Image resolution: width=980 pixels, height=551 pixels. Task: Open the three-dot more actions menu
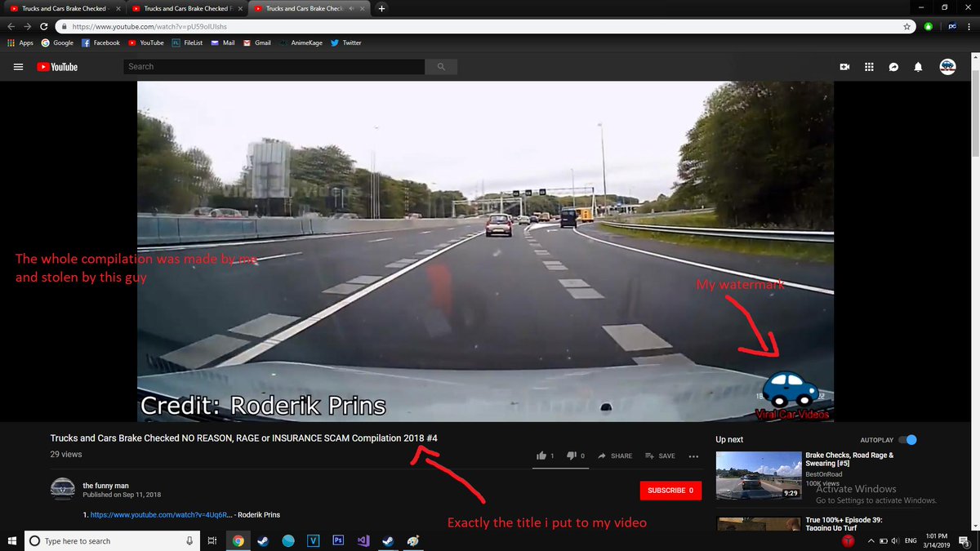[x=693, y=456]
